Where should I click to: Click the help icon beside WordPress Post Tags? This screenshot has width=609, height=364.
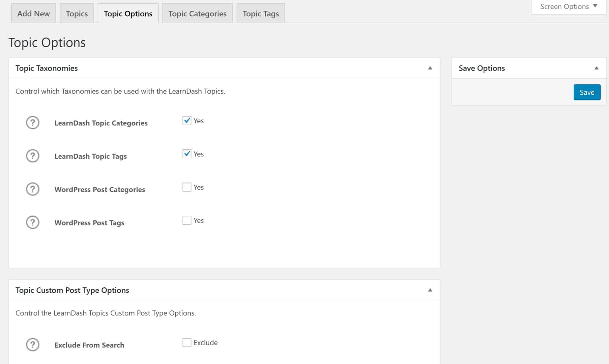pyautogui.click(x=33, y=222)
